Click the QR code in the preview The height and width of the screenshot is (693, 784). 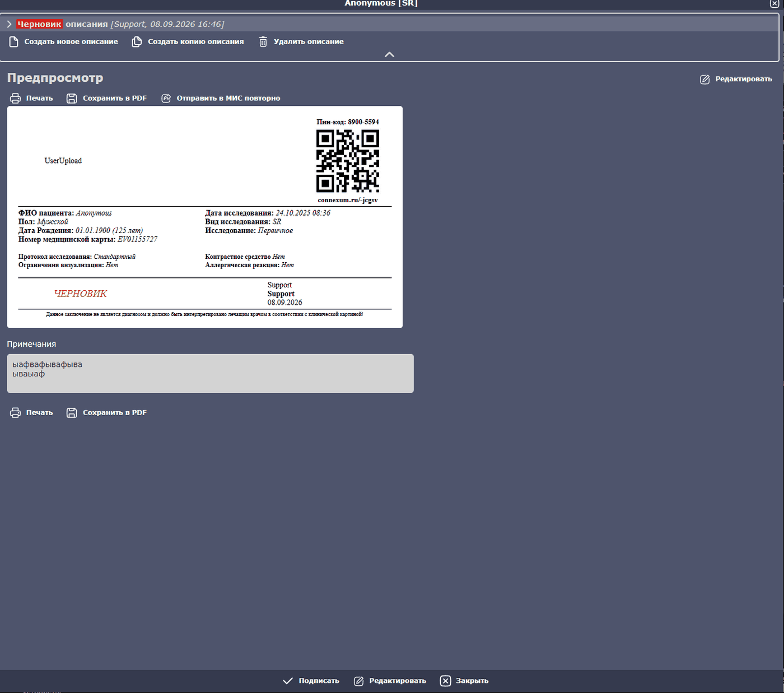click(x=348, y=161)
